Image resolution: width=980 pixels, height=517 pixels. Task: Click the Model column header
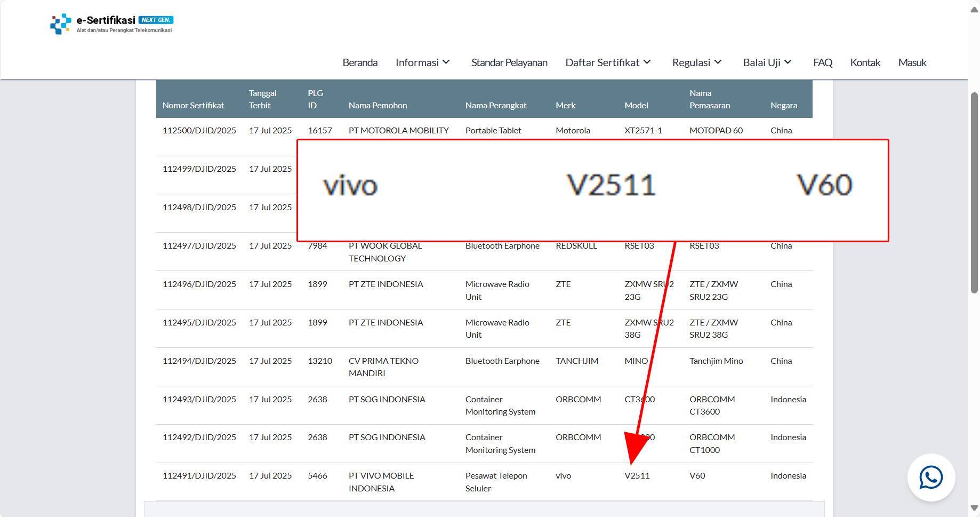click(636, 105)
